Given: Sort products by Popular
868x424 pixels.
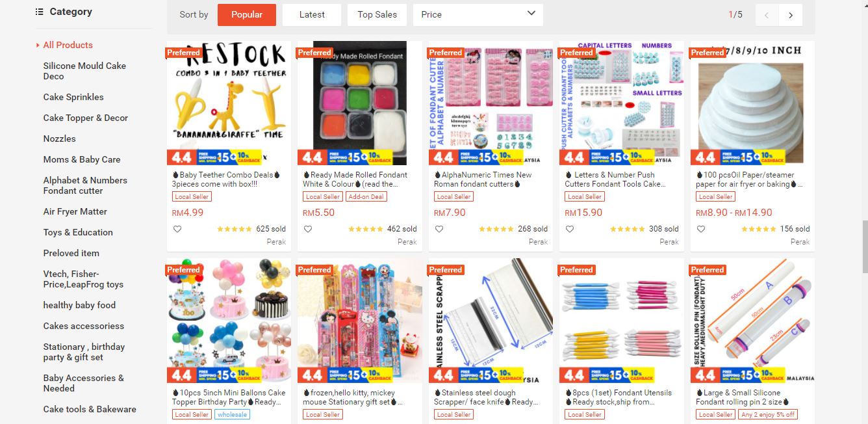Looking at the screenshot, I should pos(247,14).
